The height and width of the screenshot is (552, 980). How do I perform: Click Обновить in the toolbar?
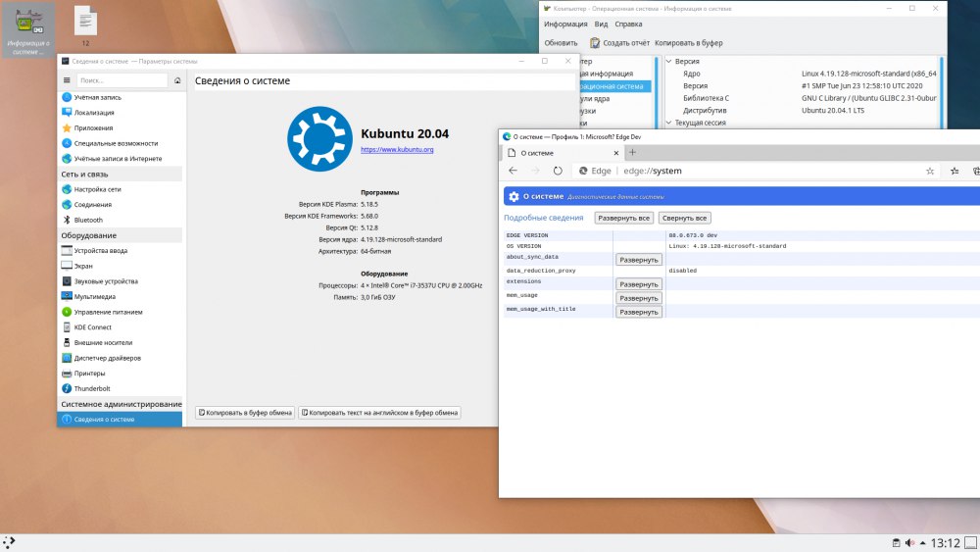(561, 43)
